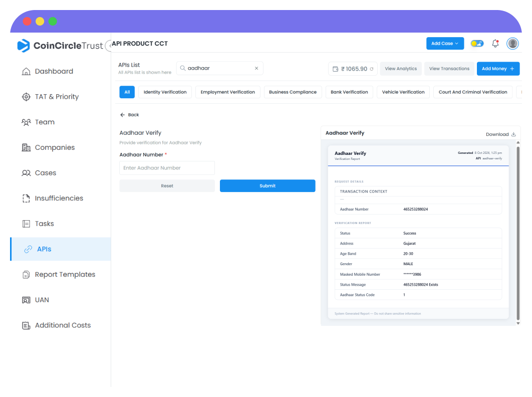The width and height of the screenshot is (532, 397).
Task: Open the Vehicle Verification tab
Action: tap(403, 92)
